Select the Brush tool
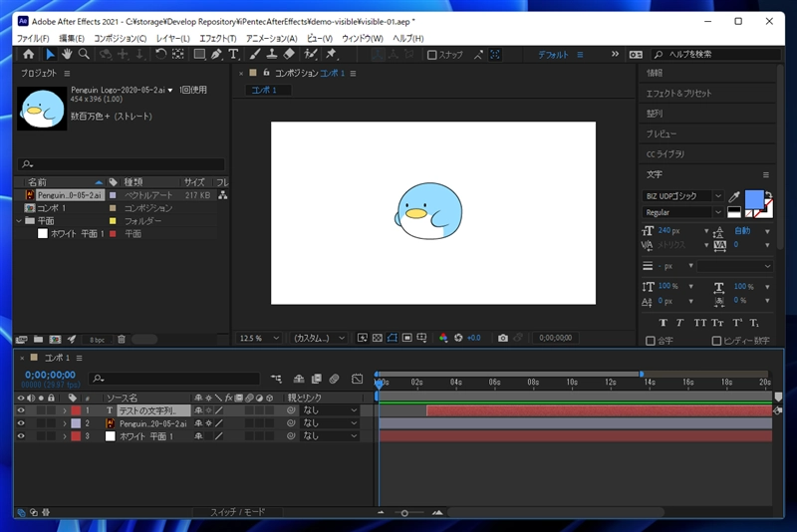Viewport: 797px width, 532px height. pyautogui.click(x=255, y=54)
